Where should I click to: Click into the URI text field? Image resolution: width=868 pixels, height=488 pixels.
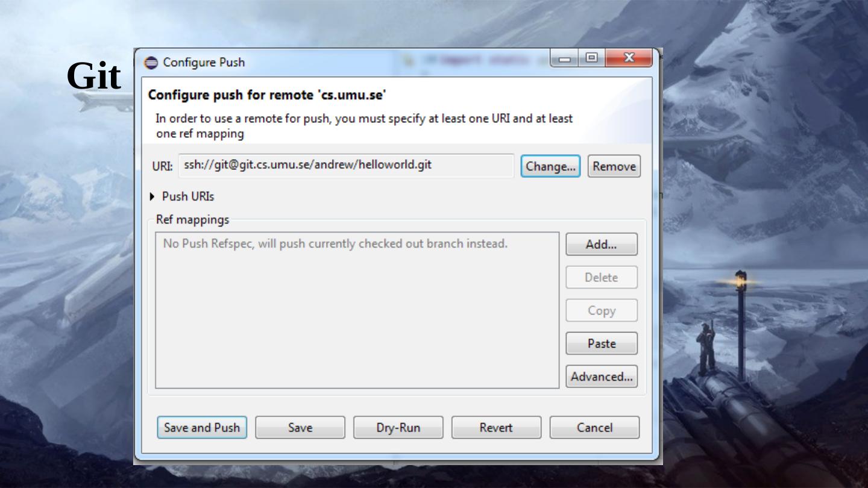click(347, 165)
